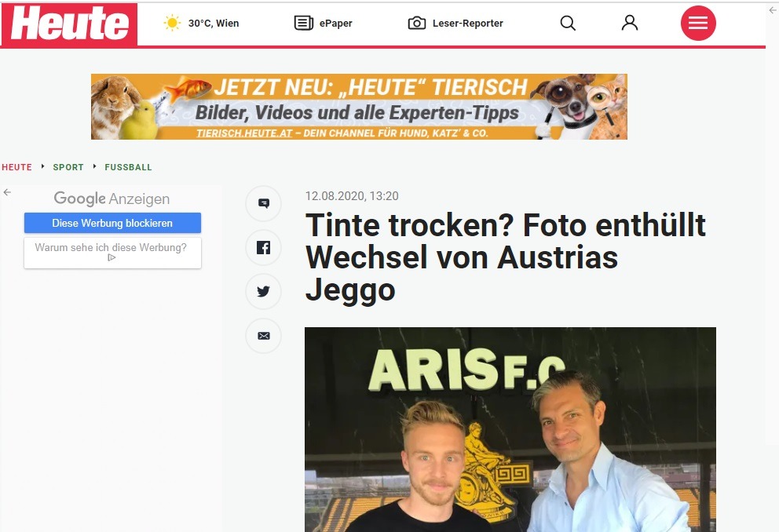779x532 pixels.
Task: Open the user account profile icon
Action: (x=630, y=23)
